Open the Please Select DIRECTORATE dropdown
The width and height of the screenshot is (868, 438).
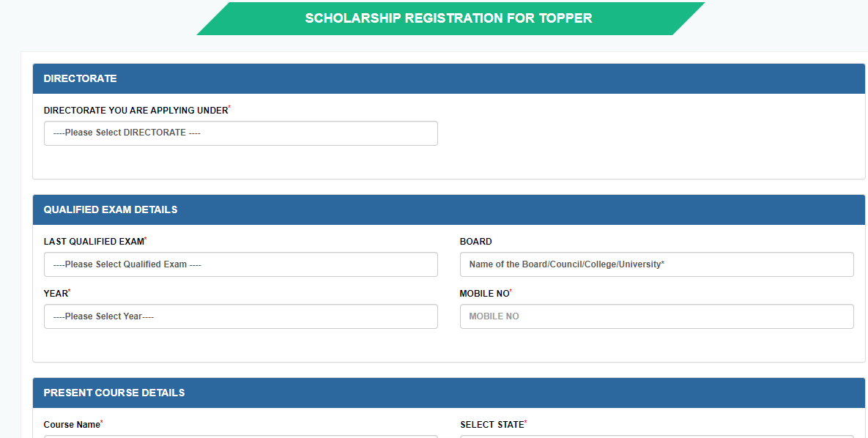[241, 133]
